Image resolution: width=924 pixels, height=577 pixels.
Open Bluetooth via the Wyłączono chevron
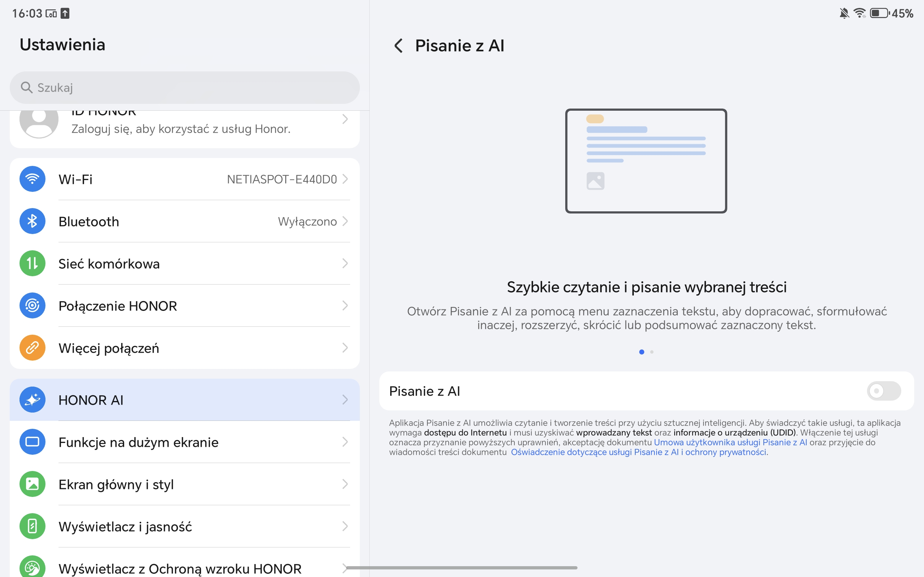tap(345, 221)
